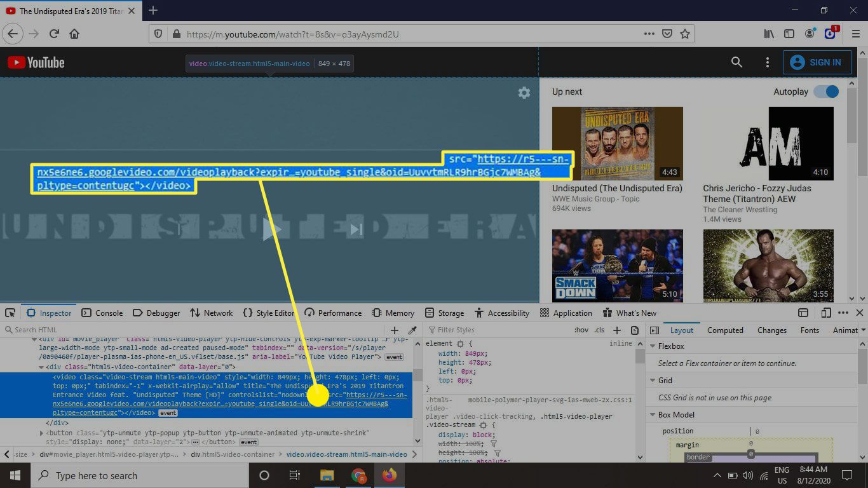Skip to the next video
Image resolution: width=868 pixels, height=488 pixels.
(x=356, y=229)
